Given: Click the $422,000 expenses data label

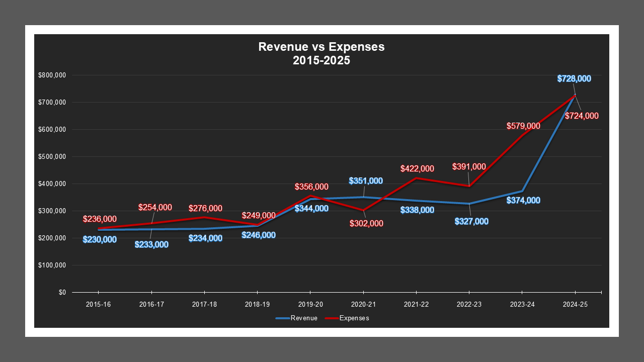Looking at the screenshot, I should 416,167.
